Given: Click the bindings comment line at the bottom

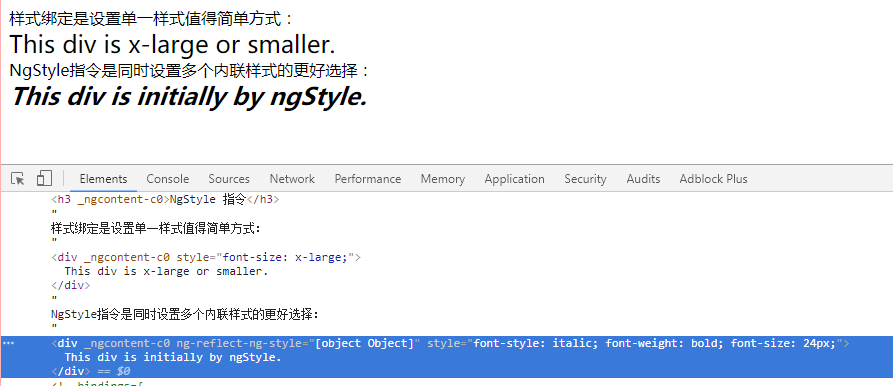Looking at the screenshot, I should click(x=97, y=383).
